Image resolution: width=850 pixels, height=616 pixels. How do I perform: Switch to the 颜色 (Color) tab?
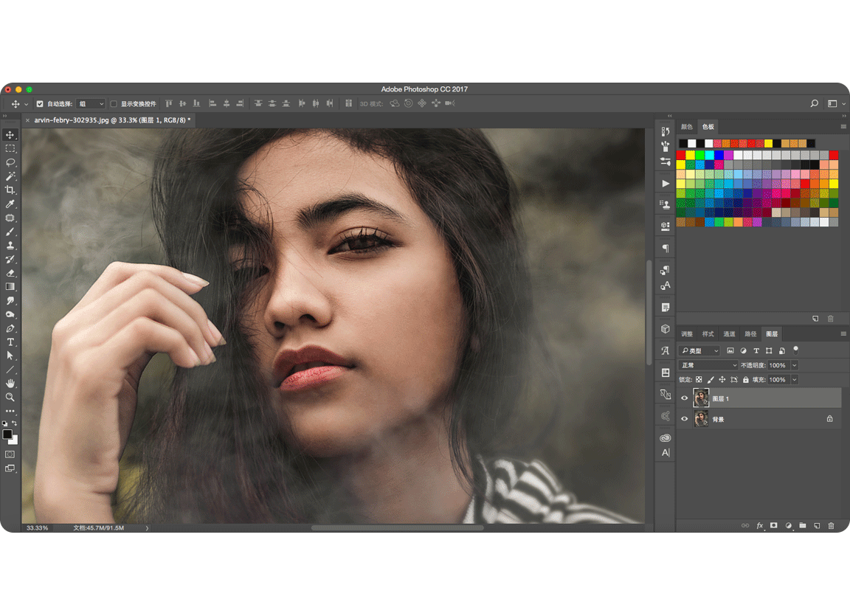687,126
